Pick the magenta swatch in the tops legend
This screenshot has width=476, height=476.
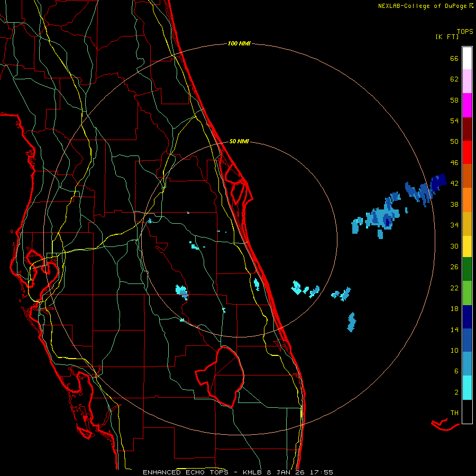[467, 105]
